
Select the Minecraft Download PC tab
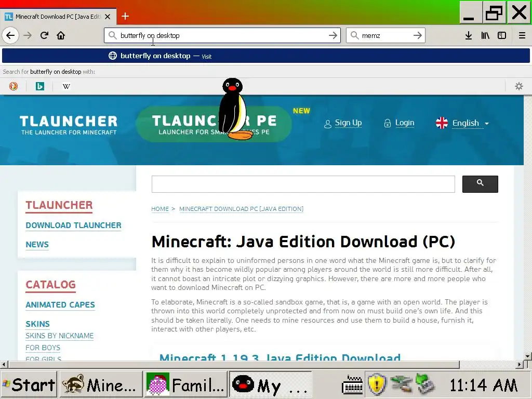coord(58,16)
